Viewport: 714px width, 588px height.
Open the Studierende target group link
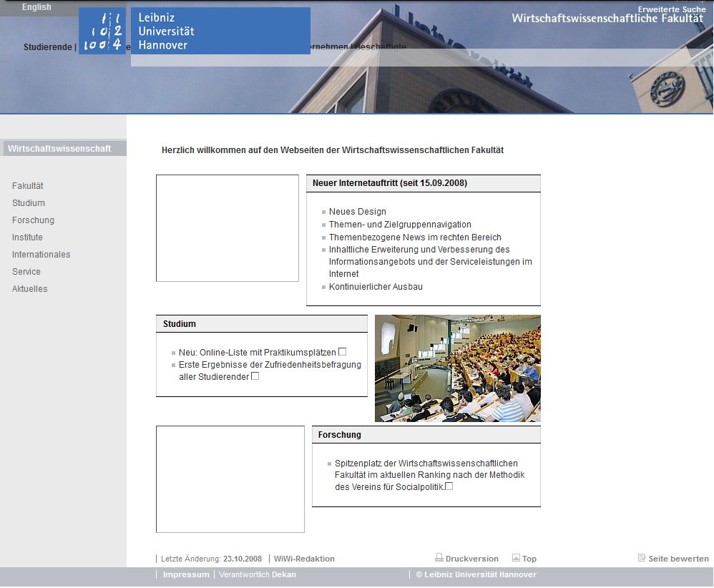click(48, 47)
